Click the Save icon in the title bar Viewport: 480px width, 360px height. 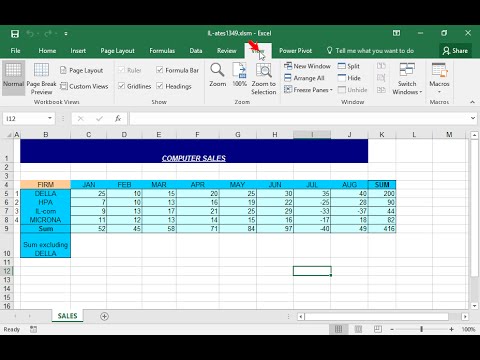[15, 34]
